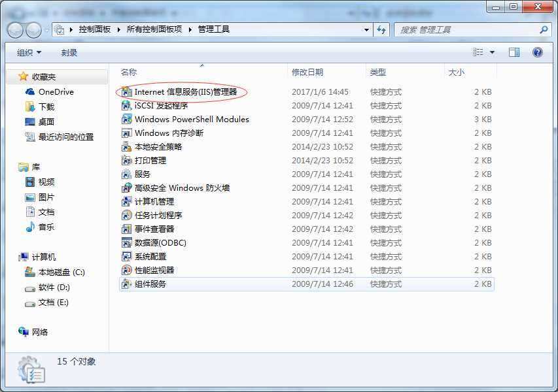Sort by the 类型 column header
The width and height of the screenshot is (558, 392).
(405, 72)
